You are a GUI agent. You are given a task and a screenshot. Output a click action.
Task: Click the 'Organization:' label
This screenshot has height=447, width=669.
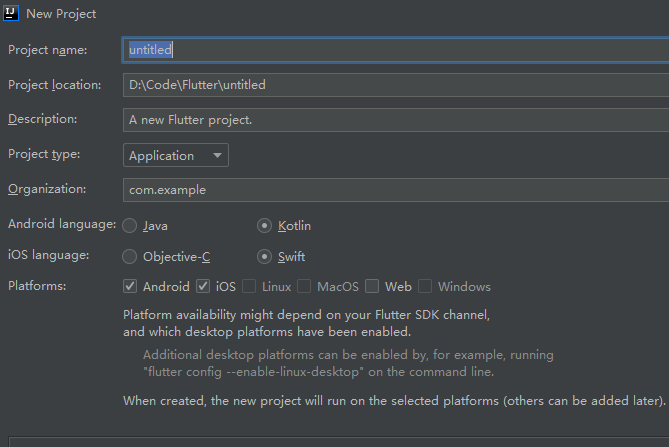point(47,189)
